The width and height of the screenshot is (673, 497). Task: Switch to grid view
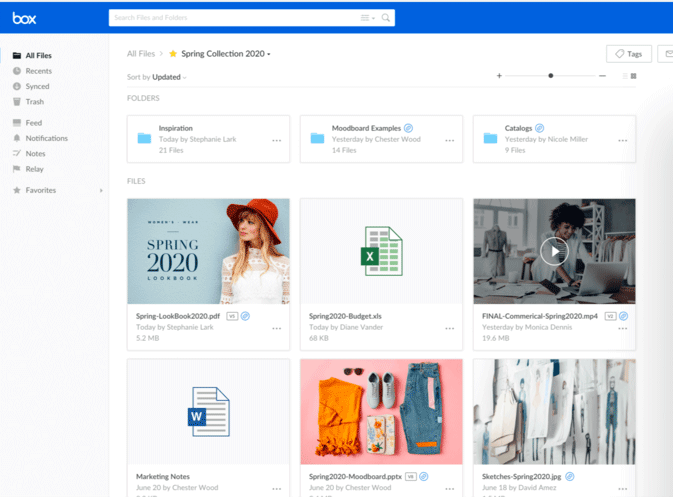click(634, 76)
